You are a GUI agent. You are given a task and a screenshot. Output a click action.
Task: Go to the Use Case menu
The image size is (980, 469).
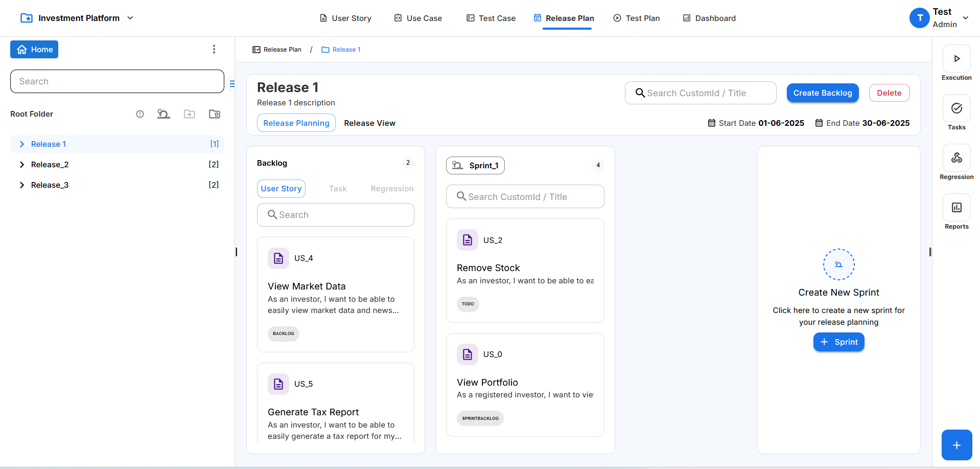418,18
